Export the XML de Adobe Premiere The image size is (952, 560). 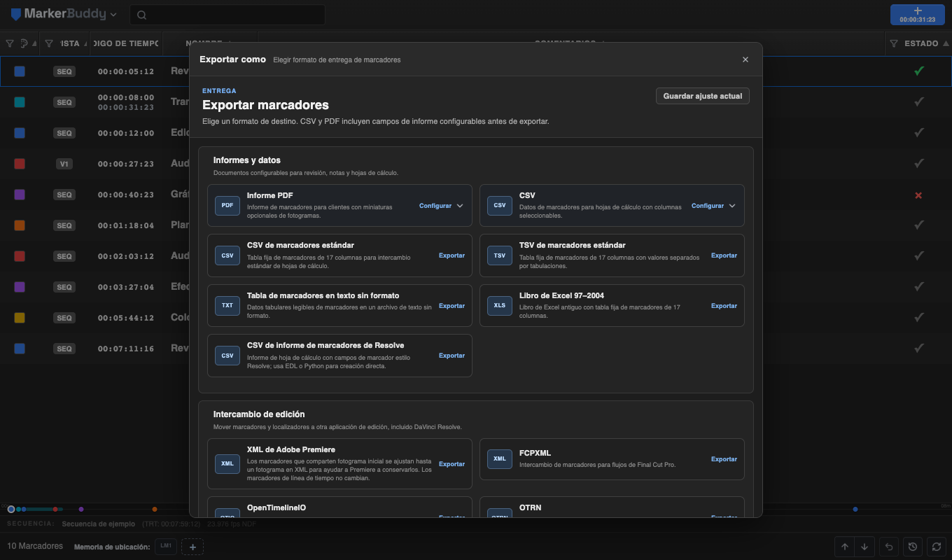[451, 464]
